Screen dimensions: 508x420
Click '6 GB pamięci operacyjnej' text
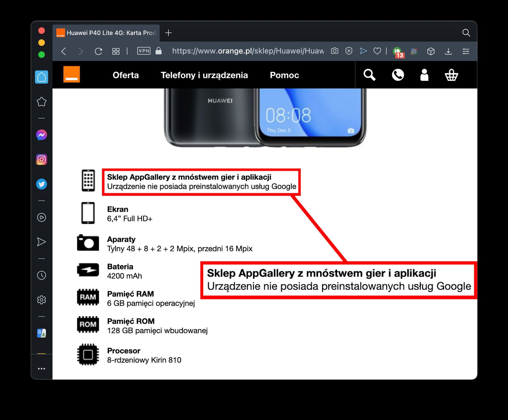[x=151, y=303]
